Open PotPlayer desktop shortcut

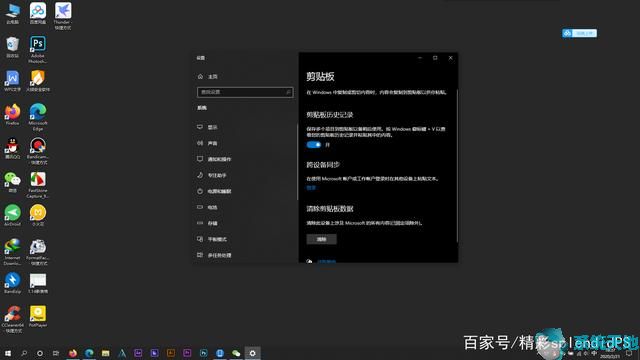click(38, 317)
